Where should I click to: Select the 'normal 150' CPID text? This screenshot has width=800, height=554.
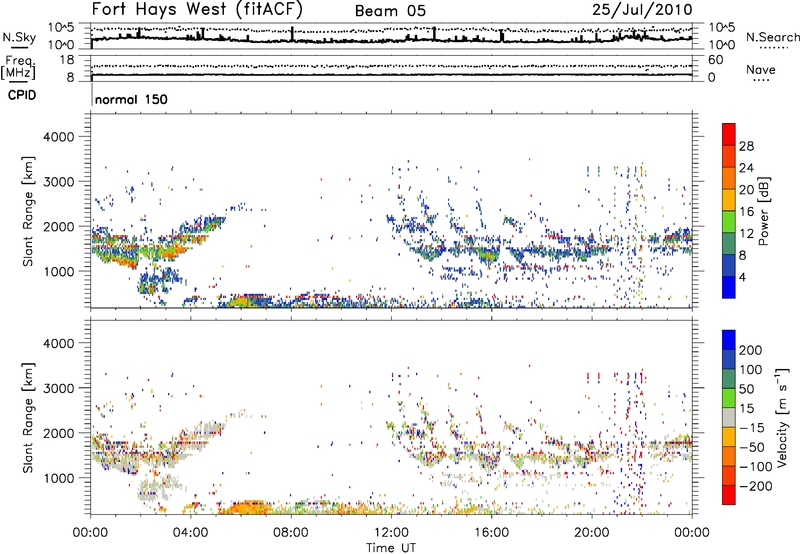[131, 99]
